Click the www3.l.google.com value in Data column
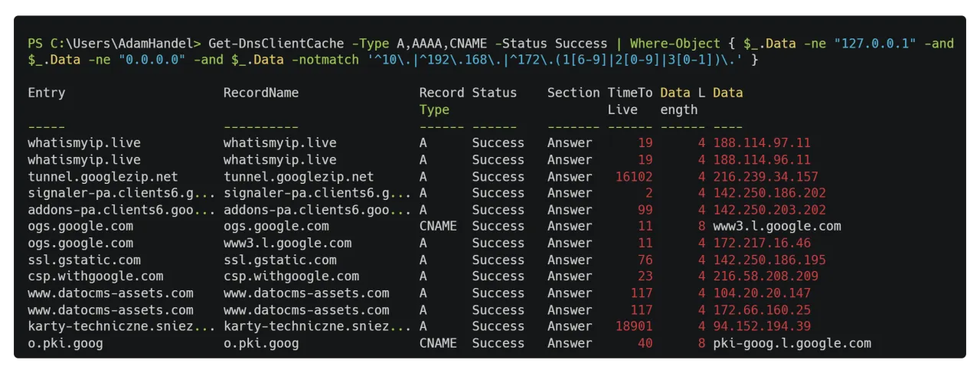 [x=777, y=227]
